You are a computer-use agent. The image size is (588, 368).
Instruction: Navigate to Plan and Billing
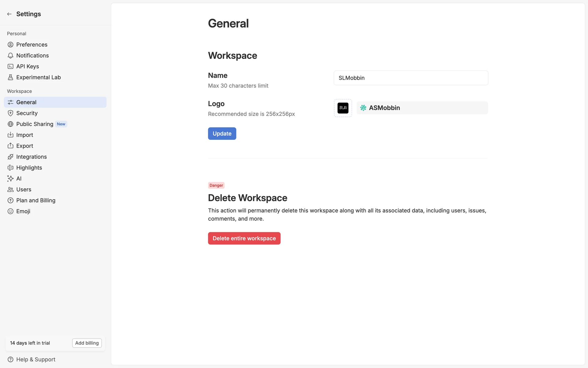click(x=36, y=201)
